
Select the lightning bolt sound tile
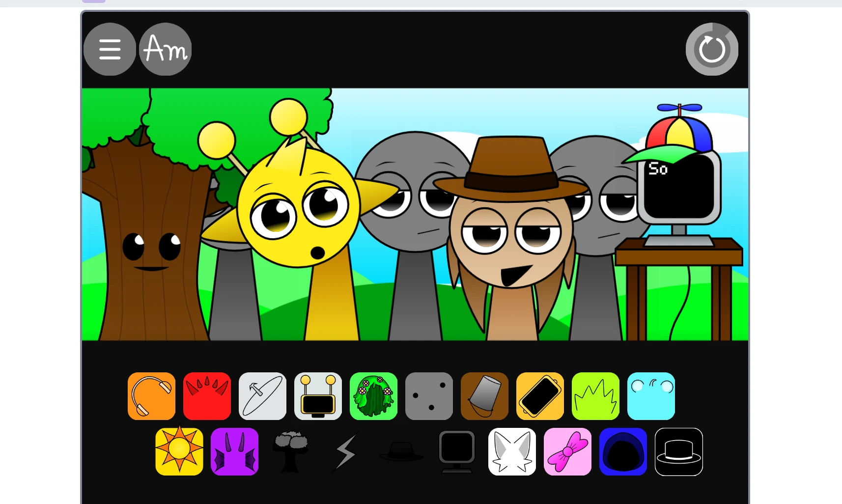[x=345, y=452]
